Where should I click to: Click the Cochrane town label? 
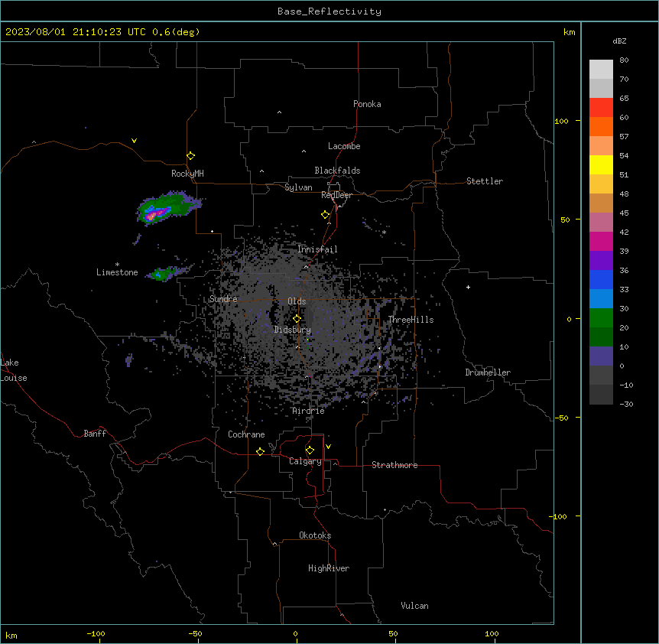tap(246, 434)
